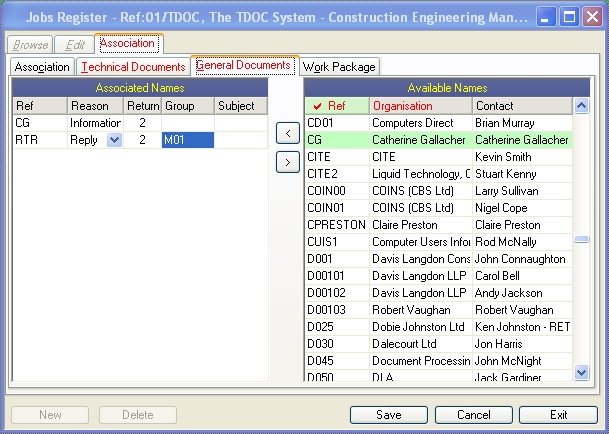Select the D025 Dobie Johnston Ltd row
The image size is (609, 434).
point(438,327)
